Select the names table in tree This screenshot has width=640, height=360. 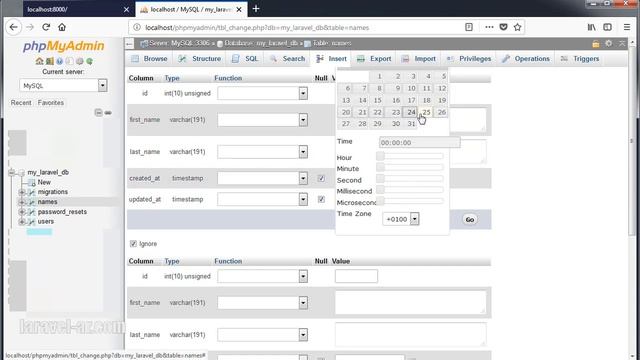pyautogui.click(x=47, y=202)
